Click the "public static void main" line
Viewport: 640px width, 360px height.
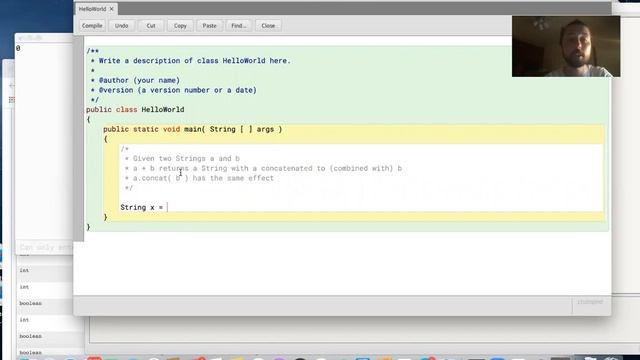[x=193, y=129]
